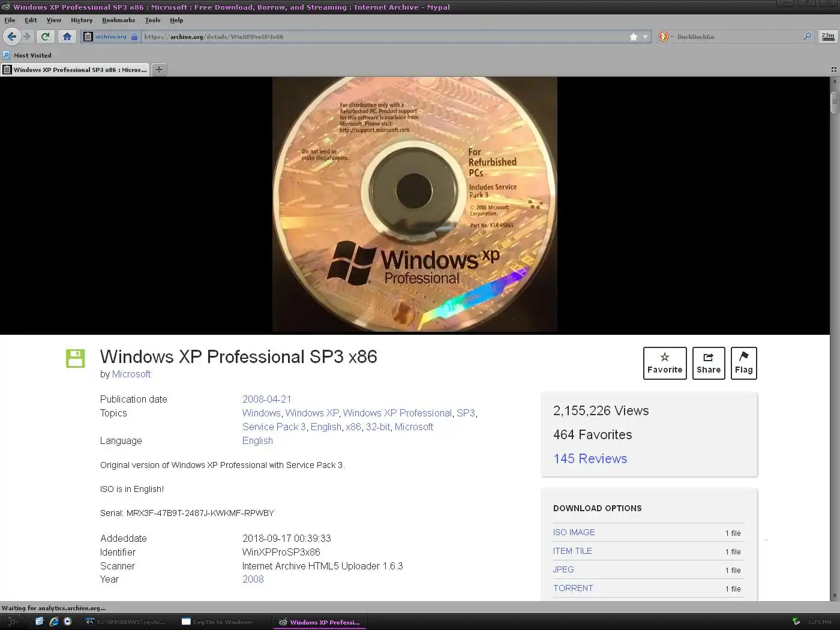Share this item with the Share button
Image resolution: width=840 pixels, height=630 pixels.
point(709,363)
